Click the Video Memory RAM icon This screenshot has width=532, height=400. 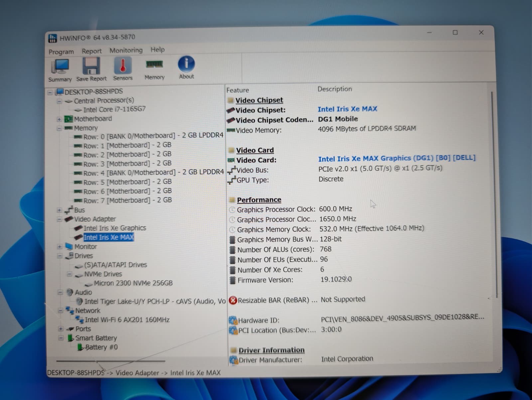pos(231,130)
